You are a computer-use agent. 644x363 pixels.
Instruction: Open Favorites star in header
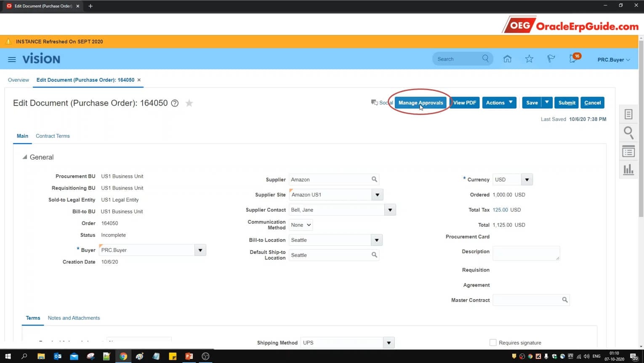[529, 59]
